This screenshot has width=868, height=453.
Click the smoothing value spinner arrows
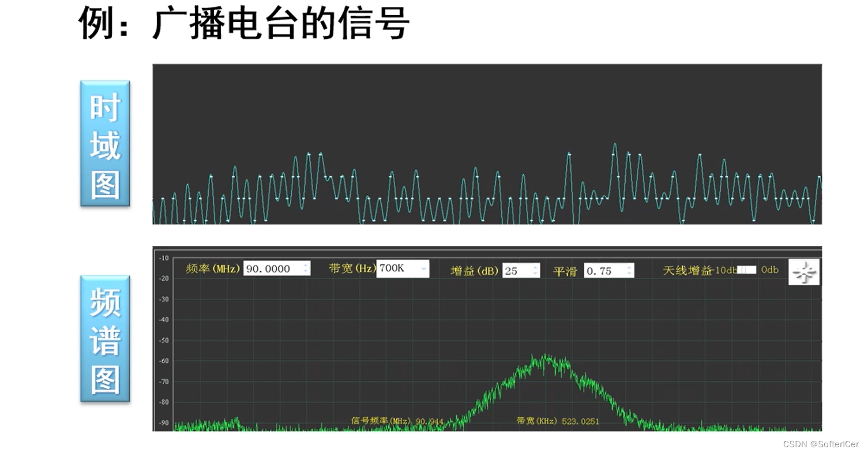tap(629, 270)
